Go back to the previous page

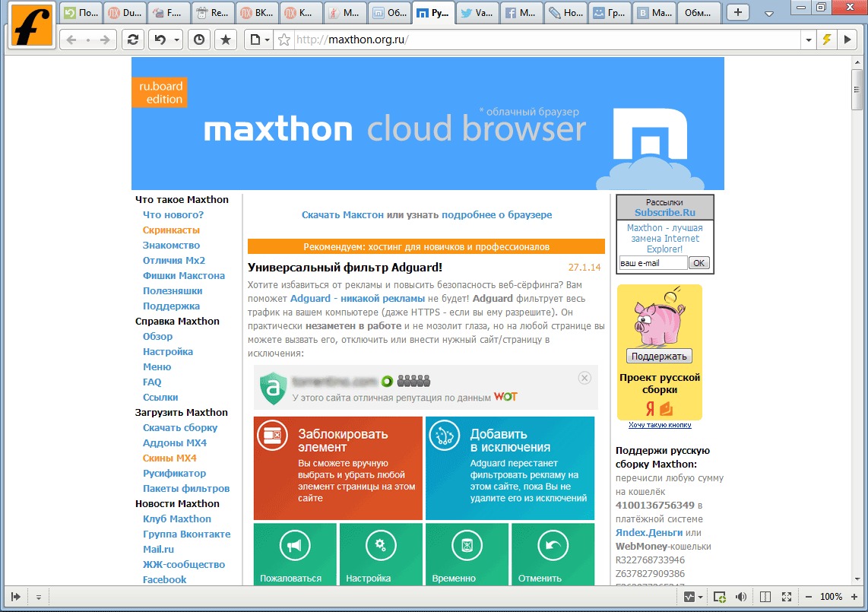coord(71,40)
